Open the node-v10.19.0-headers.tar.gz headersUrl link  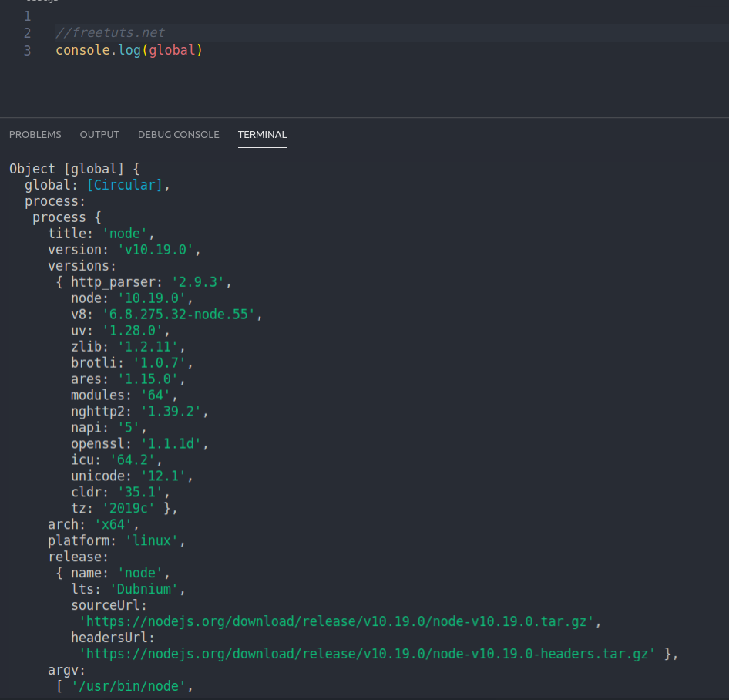[x=364, y=654]
